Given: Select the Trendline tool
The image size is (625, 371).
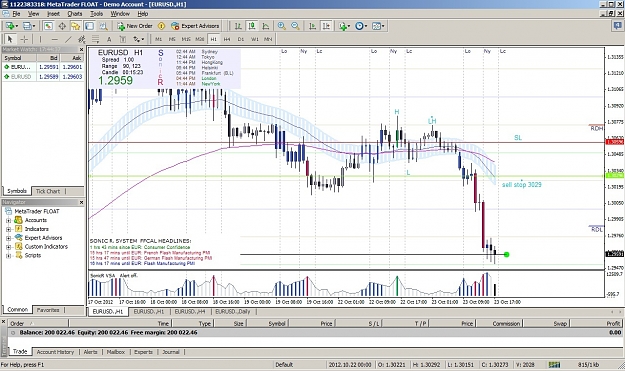Looking at the screenshot, I should pyautogui.click(x=68, y=39).
